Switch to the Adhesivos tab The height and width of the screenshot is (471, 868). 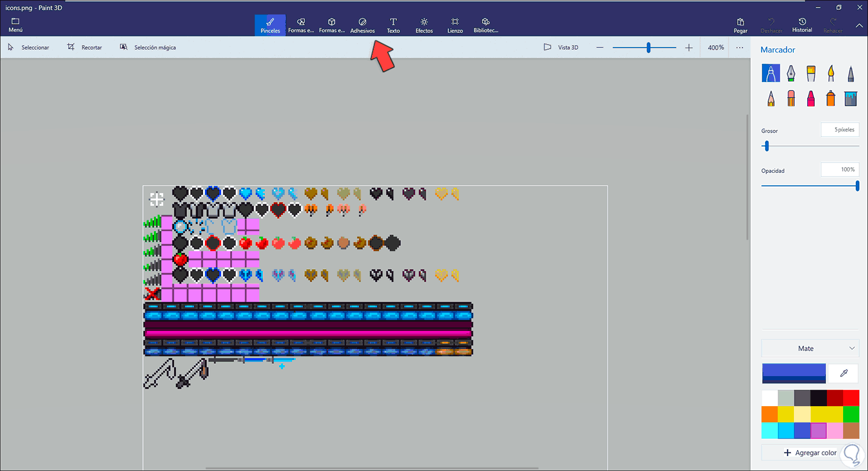pyautogui.click(x=363, y=25)
